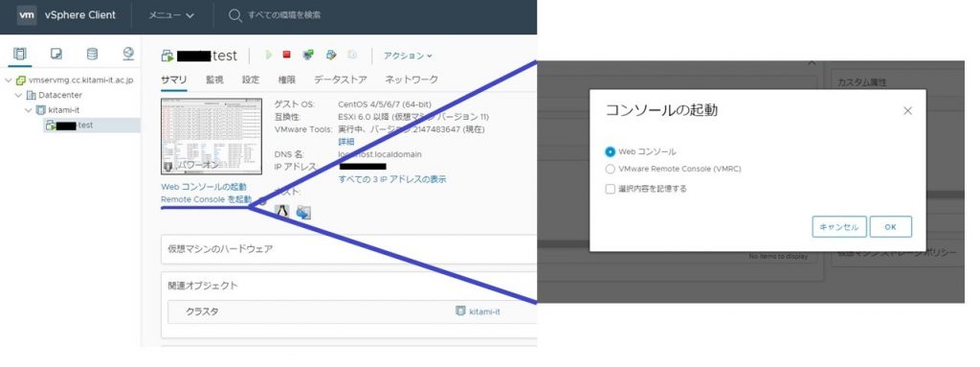Click the CentOS 4/5/6/7 (64-bit) value

[x=385, y=103]
